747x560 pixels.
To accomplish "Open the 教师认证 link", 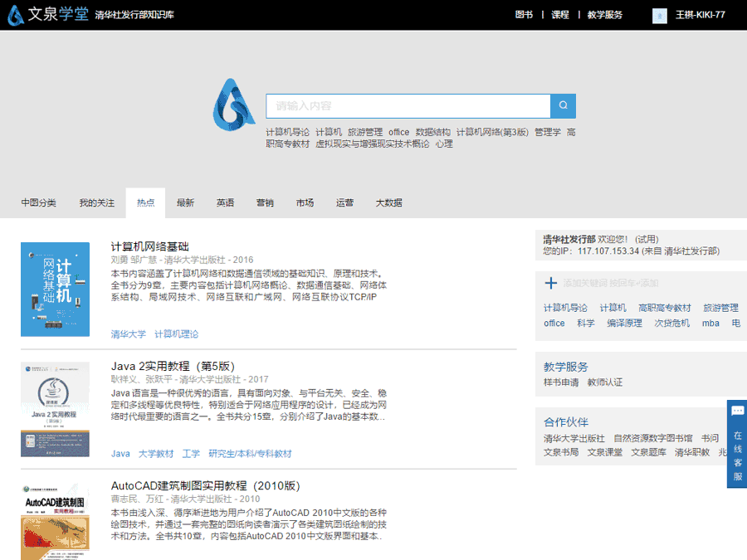I will pyautogui.click(x=605, y=382).
